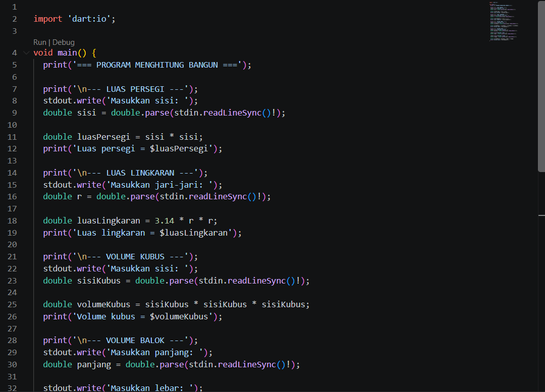Screen dimensions: 545x392
Task: Click "volumeKubus" declaration on line 25
Action: [x=103, y=305]
